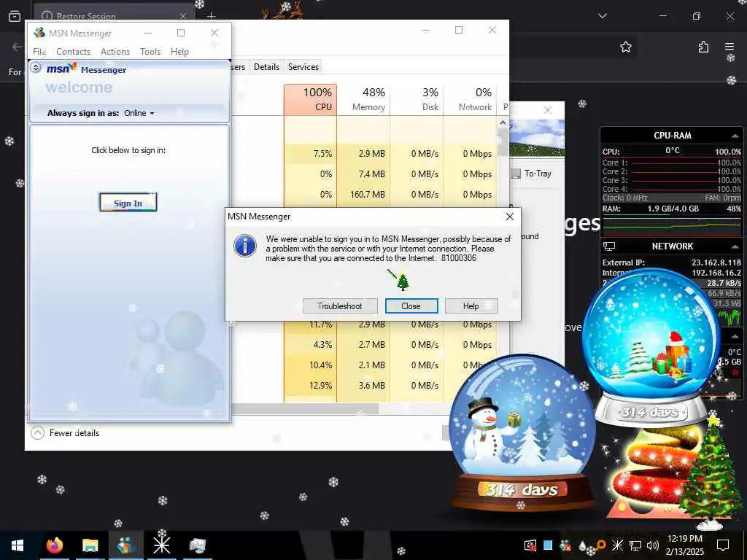Click the MSN Messenger butterfly icon in the title bar
This screenshot has width=747, height=560.
click(x=39, y=33)
